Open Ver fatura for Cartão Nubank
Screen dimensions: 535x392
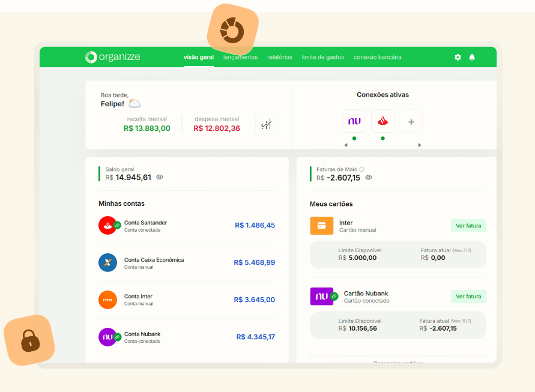click(x=468, y=296)
